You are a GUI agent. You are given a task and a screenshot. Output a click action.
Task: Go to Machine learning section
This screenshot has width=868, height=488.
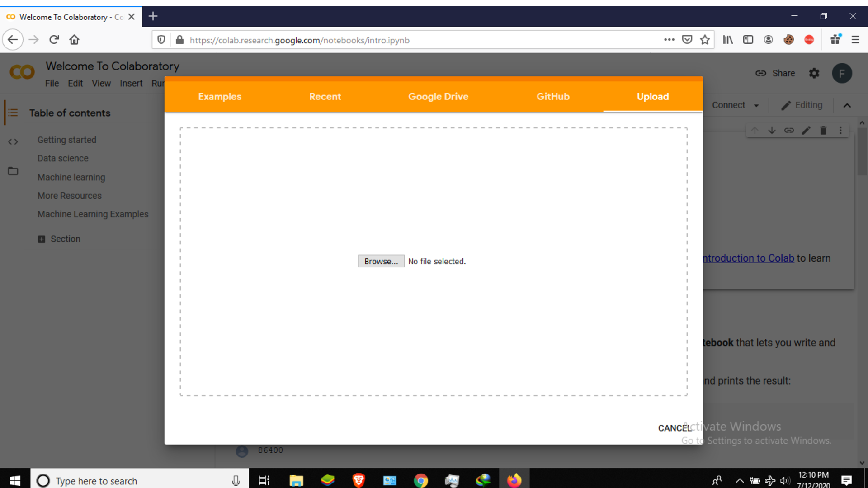point(71,178)
